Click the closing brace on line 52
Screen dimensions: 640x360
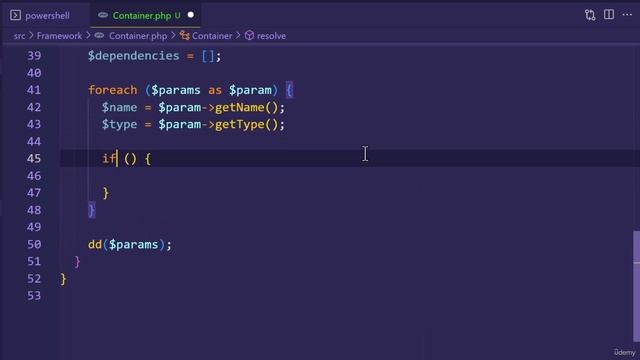click(x=63, y=279)
